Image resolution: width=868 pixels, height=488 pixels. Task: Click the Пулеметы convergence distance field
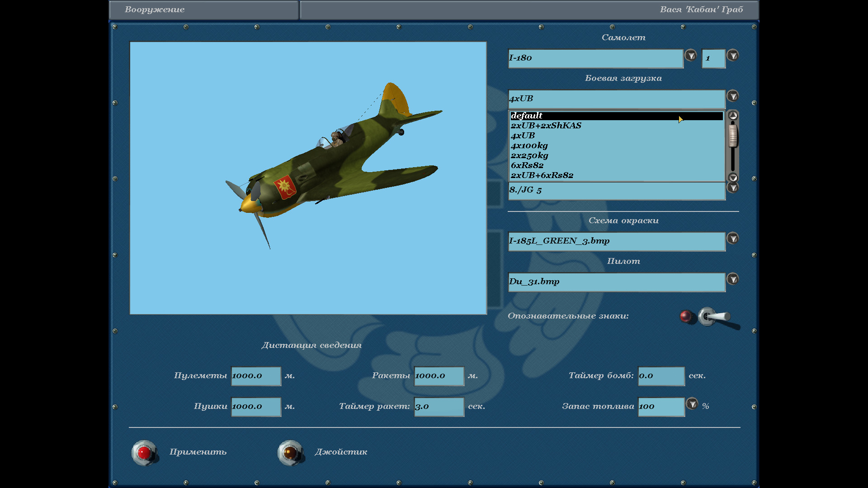[256, 376]
